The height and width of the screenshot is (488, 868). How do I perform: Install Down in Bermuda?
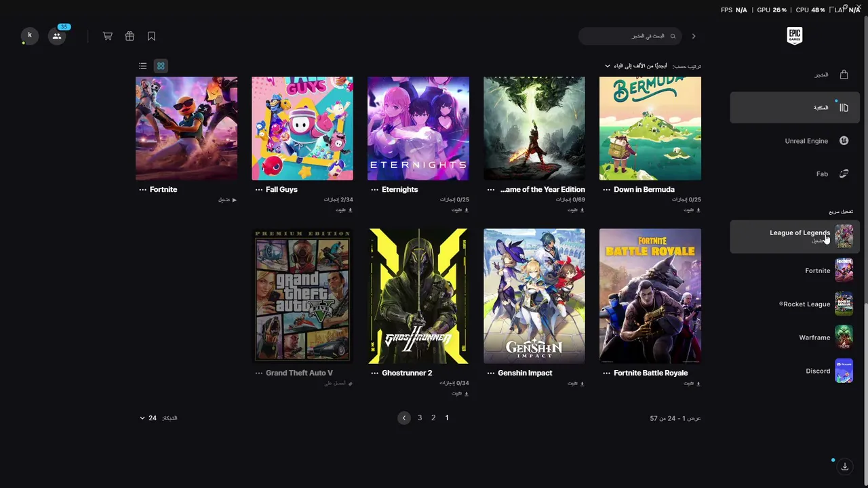692,210
